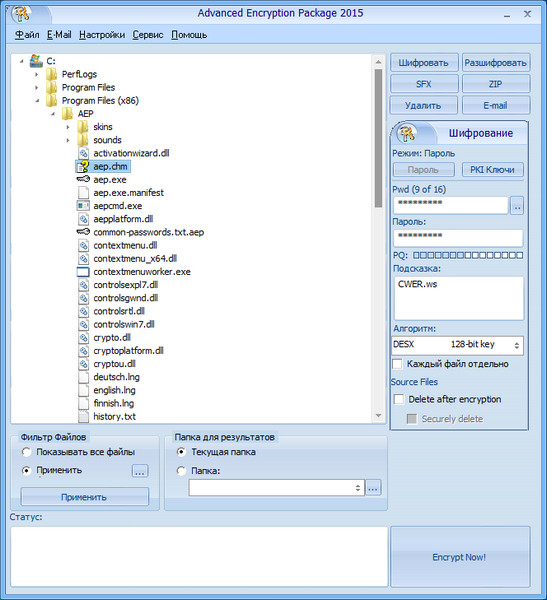Toggle the Securely delete checkbox
This screenshot has width=547, height=600.
coord(411,419)
